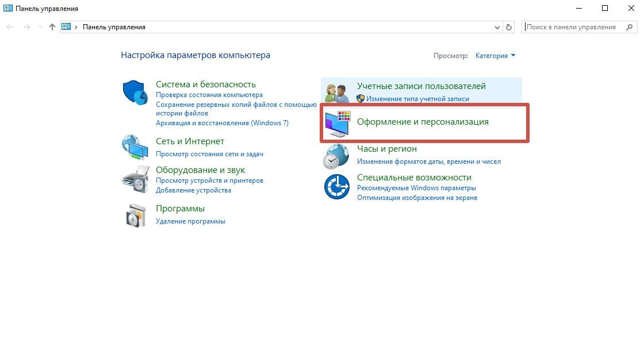
Task: Open the User Accounts people icon
Action: point(337,93)
